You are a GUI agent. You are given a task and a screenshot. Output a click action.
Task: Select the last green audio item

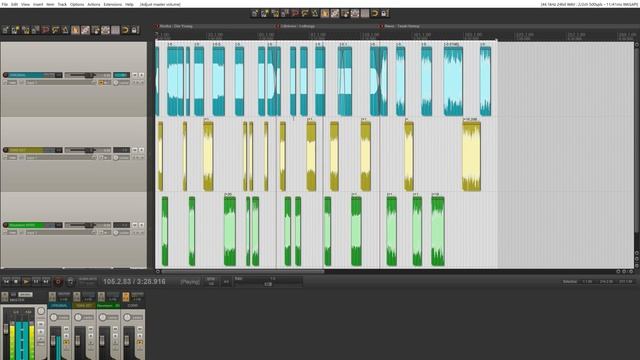pos(438,231)
